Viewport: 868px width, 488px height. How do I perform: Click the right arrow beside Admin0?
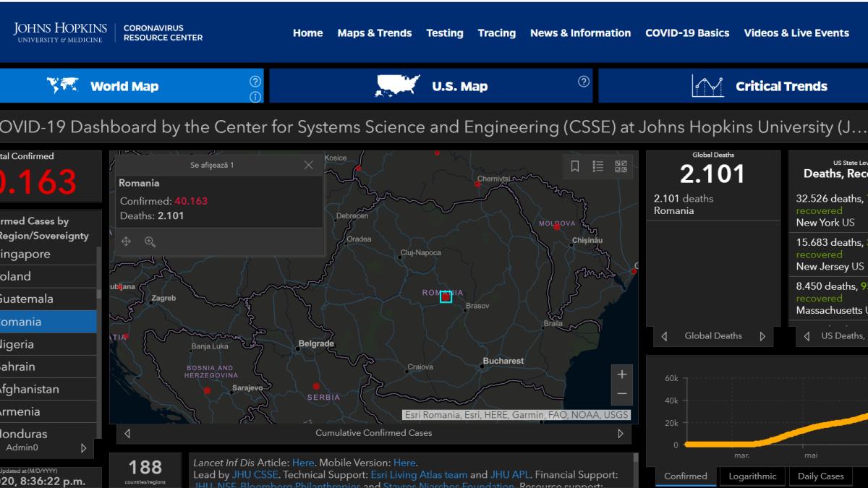(x=83, y=448)
